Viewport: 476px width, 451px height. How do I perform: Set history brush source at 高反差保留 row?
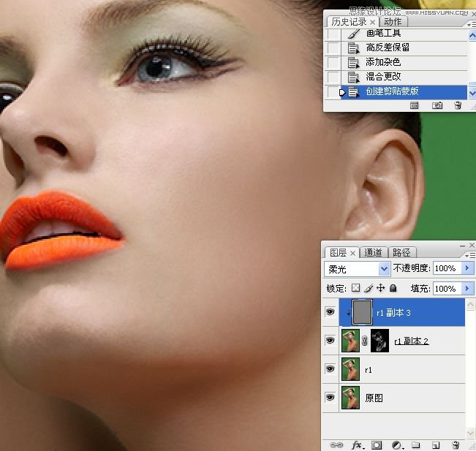(333, 48)
